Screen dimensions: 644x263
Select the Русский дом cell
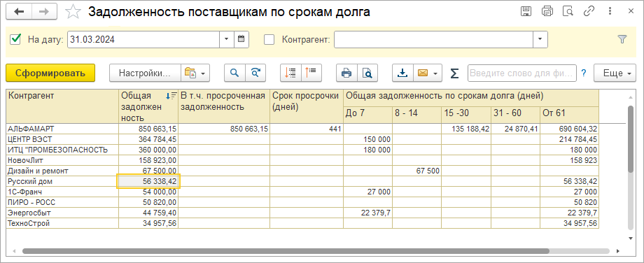coord(62,181)
